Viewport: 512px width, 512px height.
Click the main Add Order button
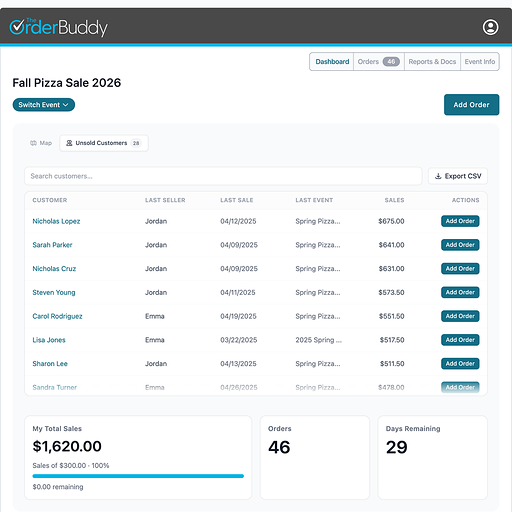coord(471,105)
